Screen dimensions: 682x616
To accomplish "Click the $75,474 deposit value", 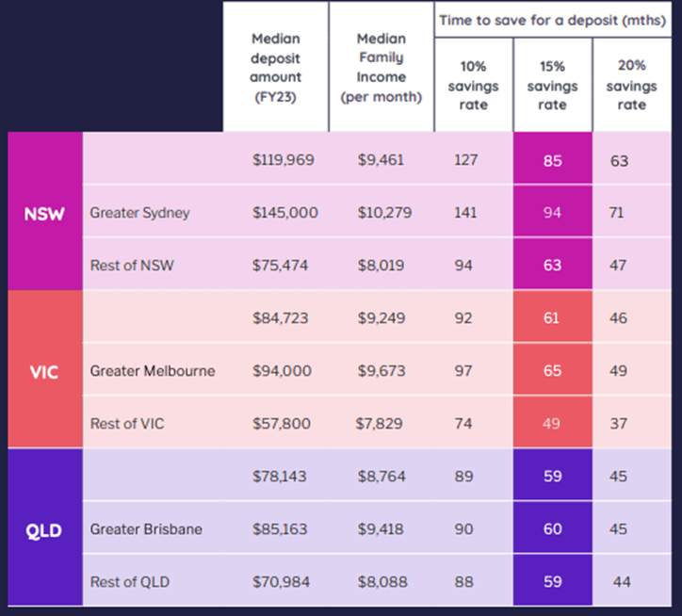I will tap(280, 265).
